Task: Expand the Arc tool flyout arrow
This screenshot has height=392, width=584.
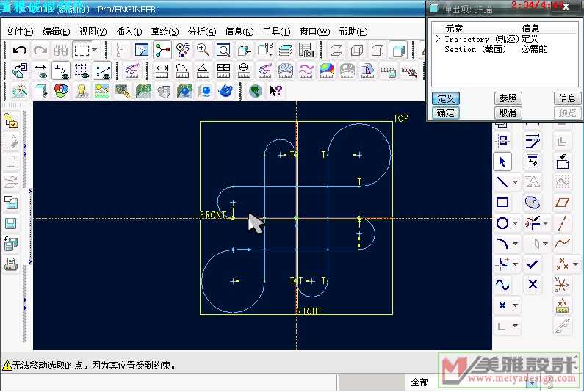Action: point(515,244)
